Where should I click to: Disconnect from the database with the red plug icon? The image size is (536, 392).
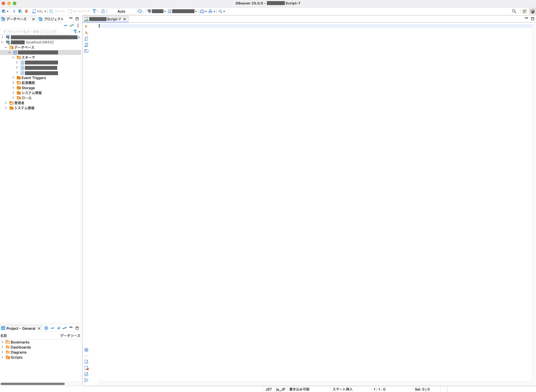point(26,11)
